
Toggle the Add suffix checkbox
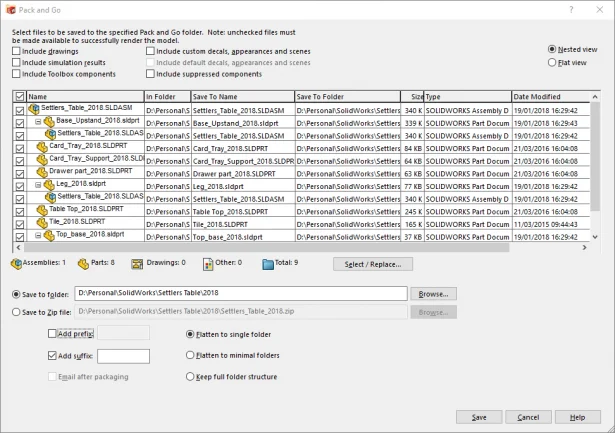coord(53,355)
